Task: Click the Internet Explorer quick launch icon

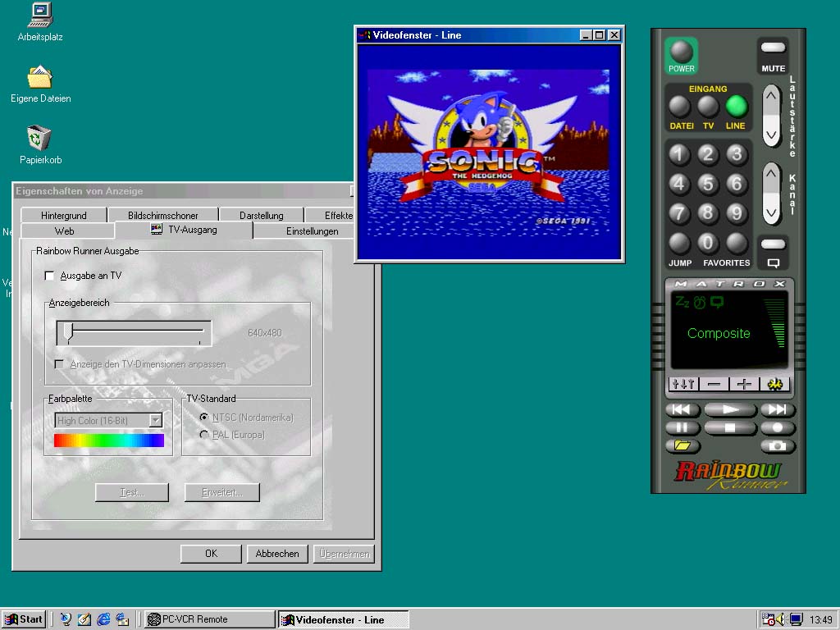Action: coord(103,619)
